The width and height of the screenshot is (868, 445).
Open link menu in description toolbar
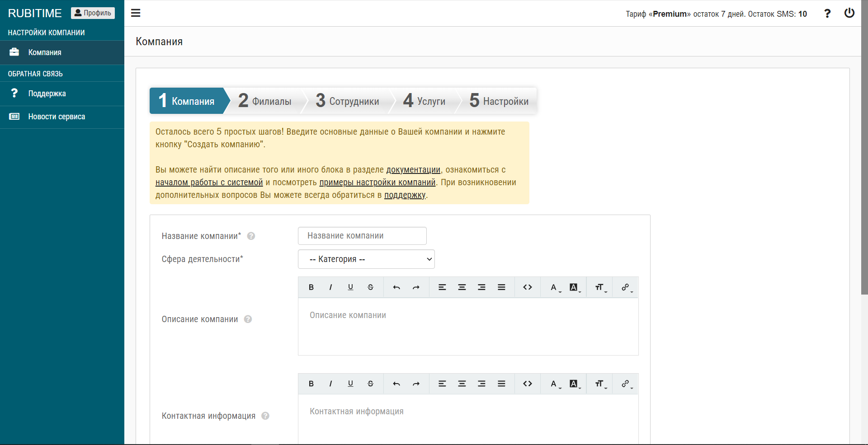tap(626, 287)
